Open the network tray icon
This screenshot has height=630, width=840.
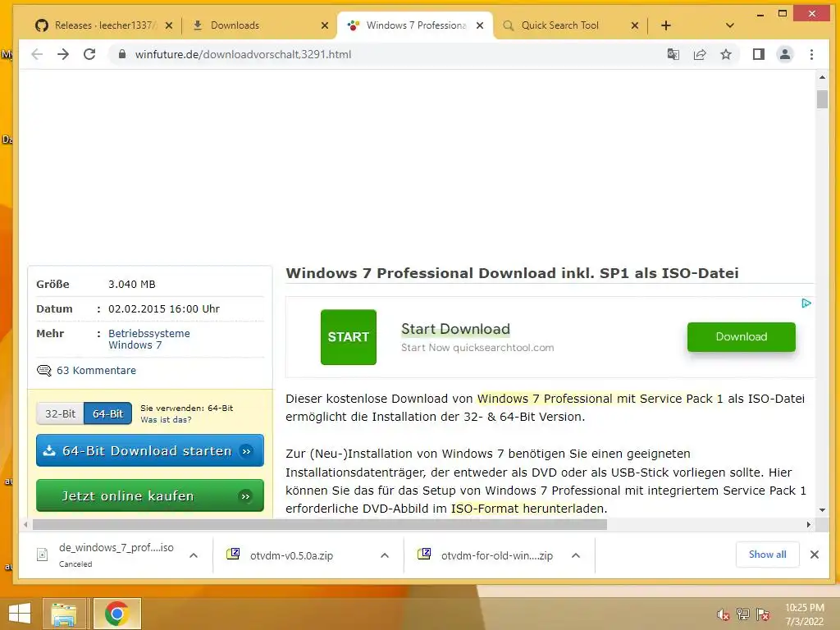click(x=743, y=614)
